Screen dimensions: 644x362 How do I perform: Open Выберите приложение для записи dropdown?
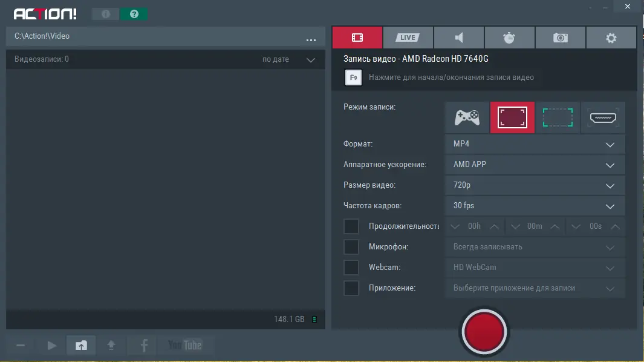535,288
